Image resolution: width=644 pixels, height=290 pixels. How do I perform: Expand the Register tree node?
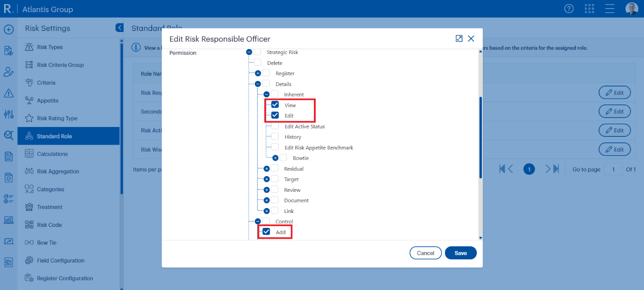coord(258,73)
